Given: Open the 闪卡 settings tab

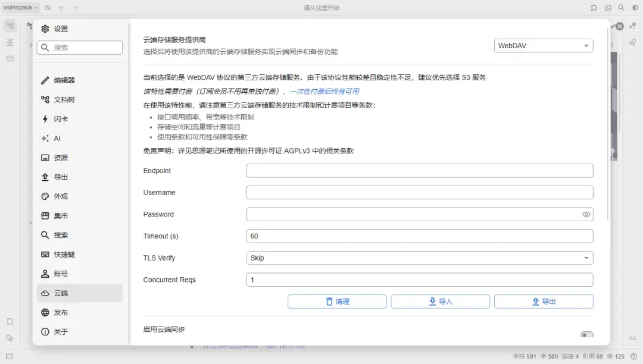Looking at the screenshot, I should pyautogui.click(x=80, y=119).
